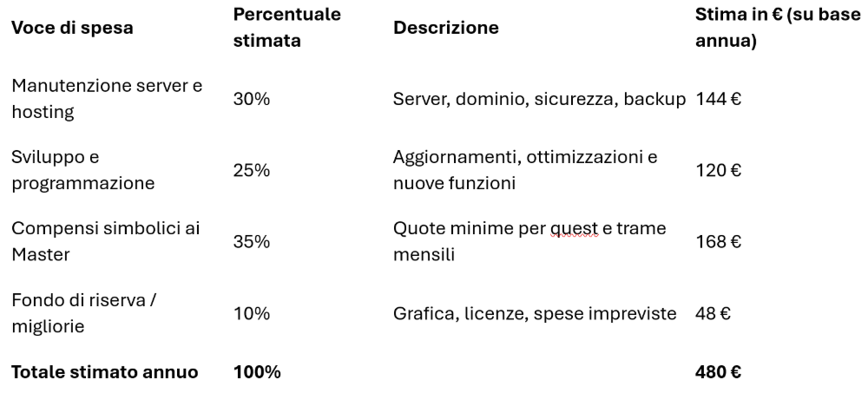
Task: Select the 168 € amount cell
Action: pyautogui.click(x=718, y=242)
